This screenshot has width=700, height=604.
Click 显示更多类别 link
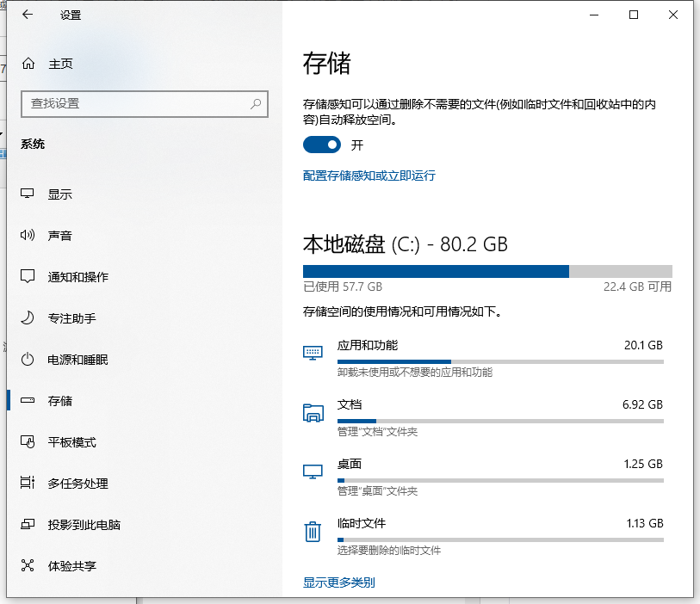tap(339, 582)
